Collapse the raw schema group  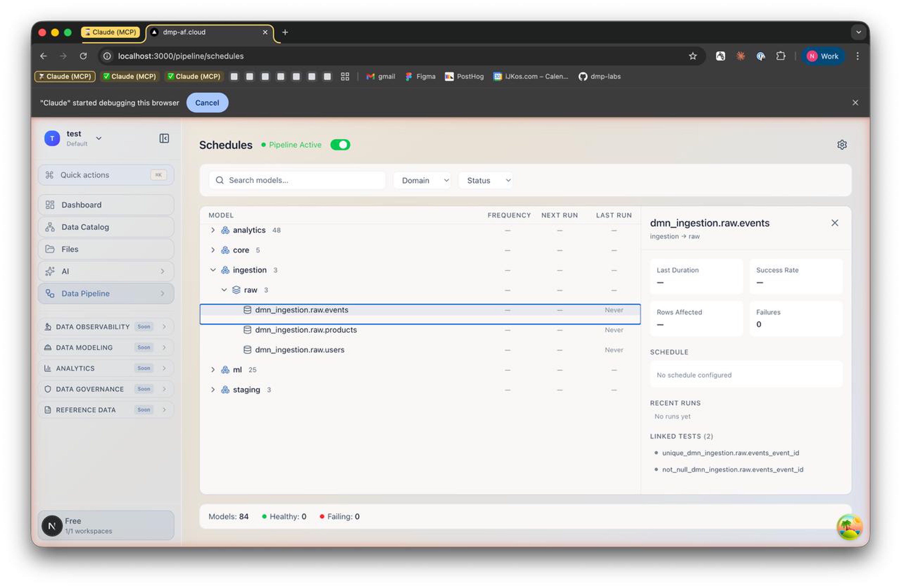224,290
